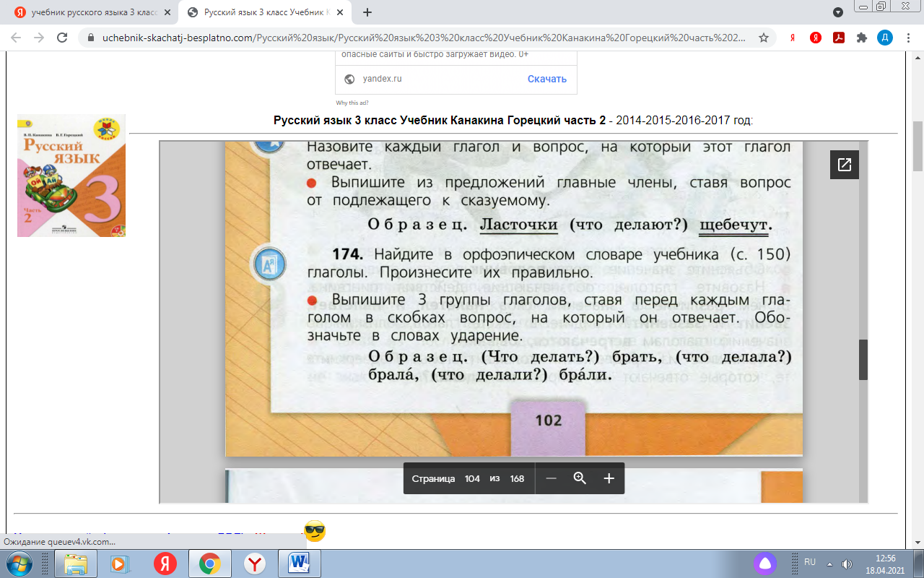Open the Русский язык textbook cover thumbnail
Viewport: 924px width, 578px height.
(x=71, y=176)
